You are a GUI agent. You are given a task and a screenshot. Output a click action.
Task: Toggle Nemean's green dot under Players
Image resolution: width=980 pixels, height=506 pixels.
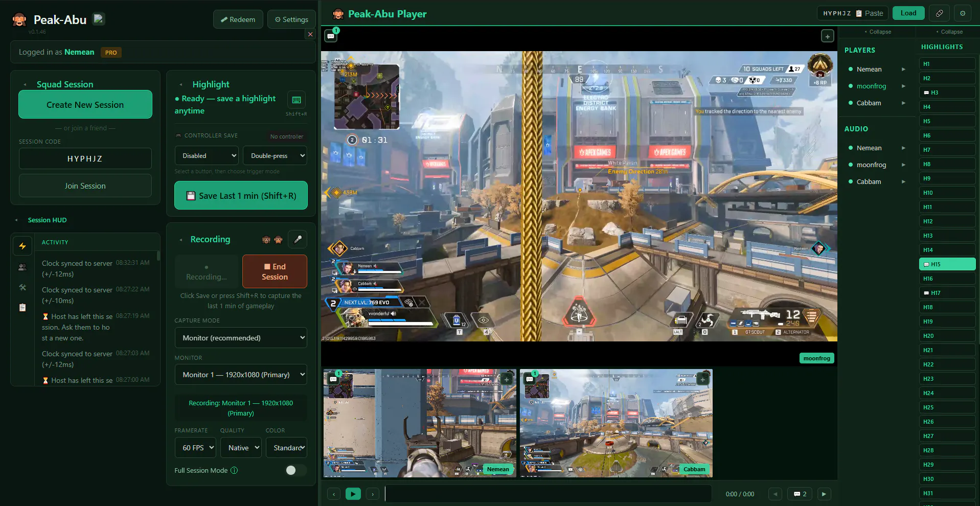(851, 69)
